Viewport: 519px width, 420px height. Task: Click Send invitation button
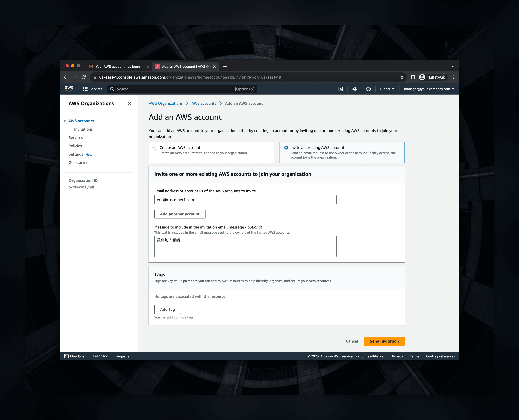(384, 341)
